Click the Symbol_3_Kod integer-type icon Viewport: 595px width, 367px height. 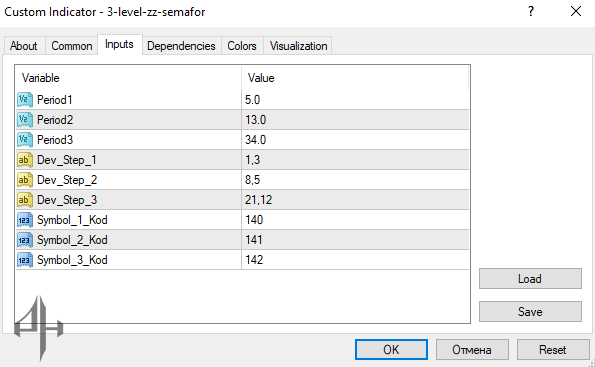point(25,260)
